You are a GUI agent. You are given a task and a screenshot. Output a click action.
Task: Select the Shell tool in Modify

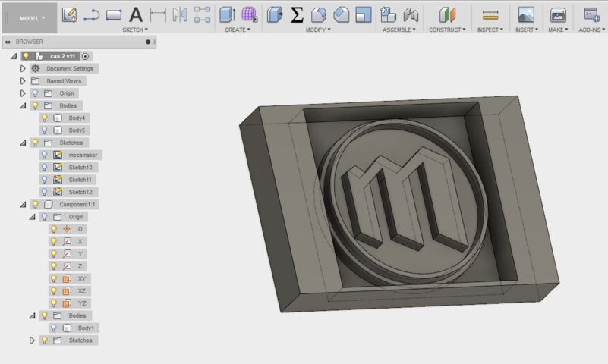pos(364,15)
